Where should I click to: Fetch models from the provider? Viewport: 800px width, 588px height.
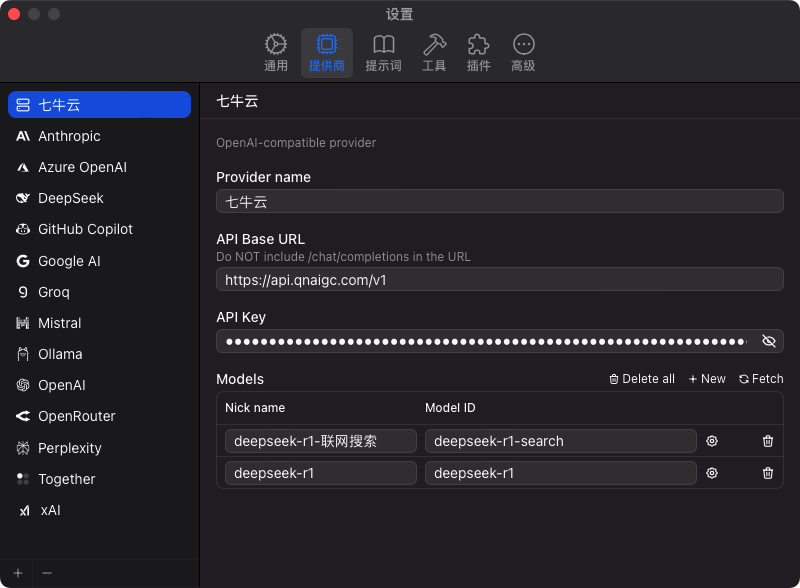(x=761, y=379)
